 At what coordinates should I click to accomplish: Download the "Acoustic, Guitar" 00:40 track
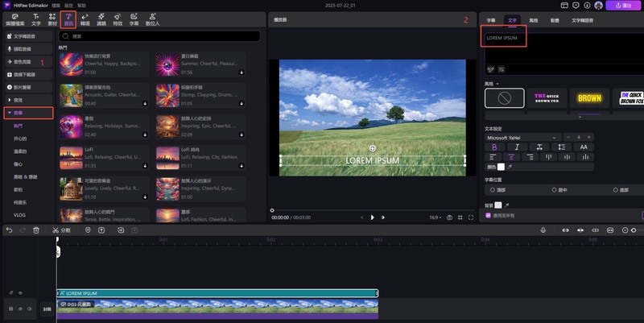(x=145, y=104)
